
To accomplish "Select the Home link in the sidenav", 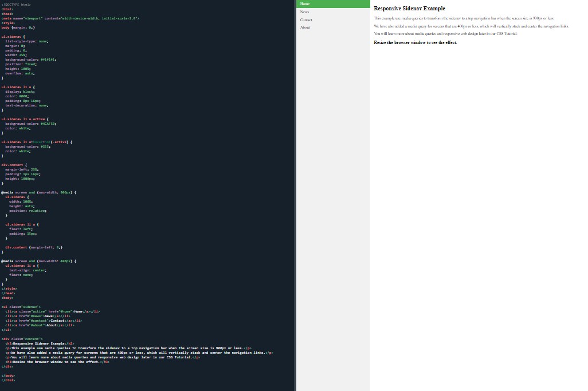I will click(x=305, y=4).
